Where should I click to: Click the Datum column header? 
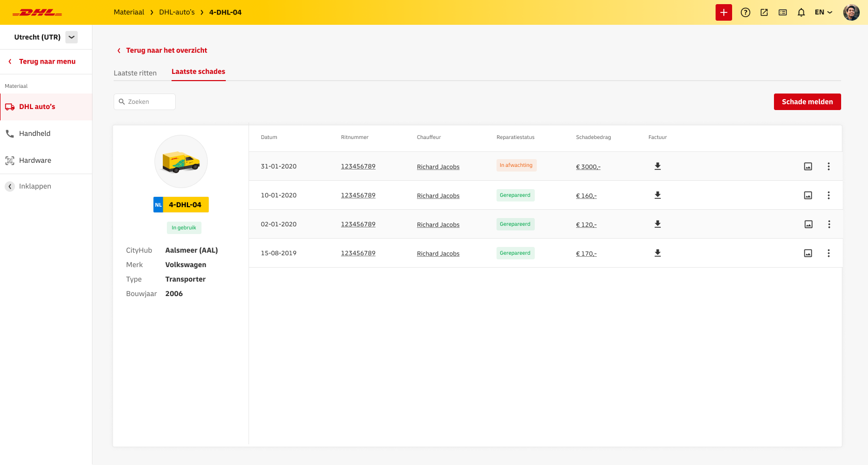point(269,137)
